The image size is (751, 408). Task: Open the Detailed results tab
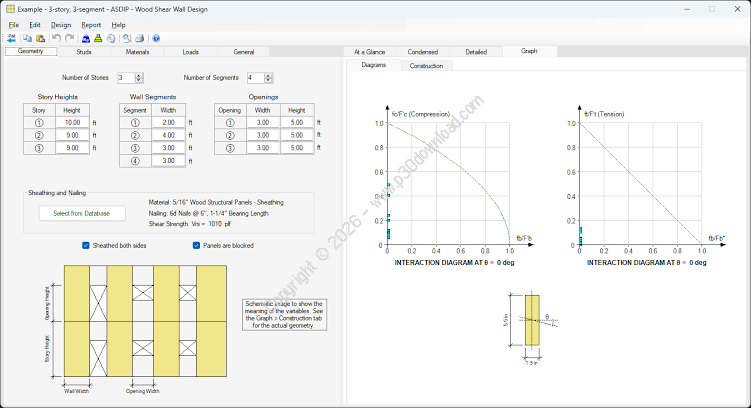(476, 52)
